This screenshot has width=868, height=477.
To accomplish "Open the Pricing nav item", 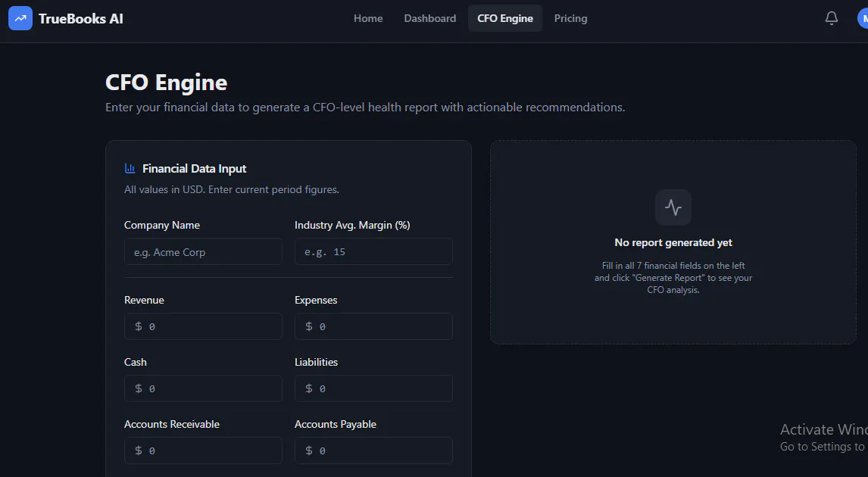I will [x=571, y=18].
